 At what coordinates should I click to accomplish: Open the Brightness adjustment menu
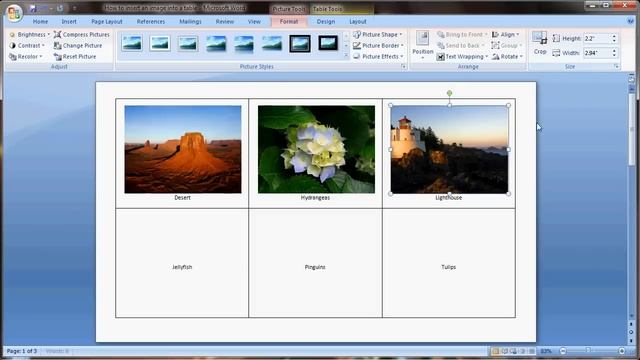tap(29, 35)
